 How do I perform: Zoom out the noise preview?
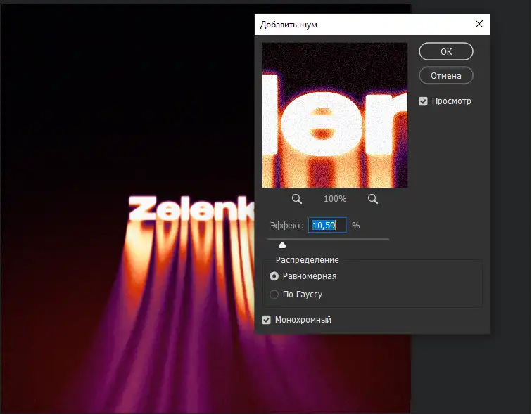click(x=297, y=199)
